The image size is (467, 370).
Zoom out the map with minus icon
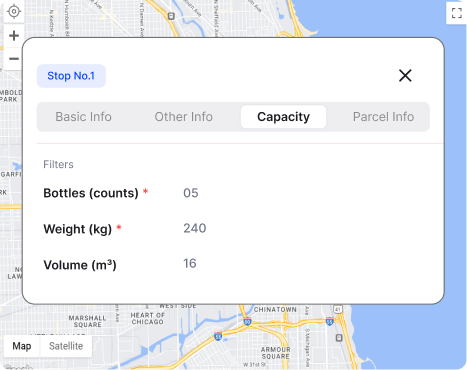pyautogui.click(x=14, y=59)
